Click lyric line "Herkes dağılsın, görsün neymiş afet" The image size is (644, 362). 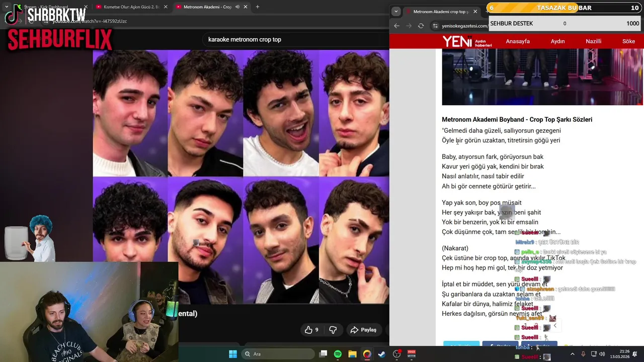point(492,314)
